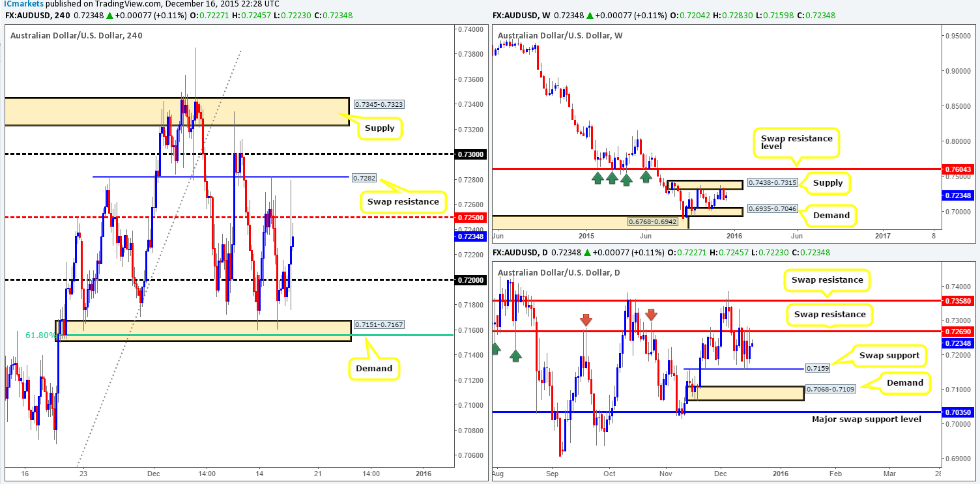Click the 0.7068-0.7109 daily demand label
This screenshot has width=980, height=484.
(830, 389)
